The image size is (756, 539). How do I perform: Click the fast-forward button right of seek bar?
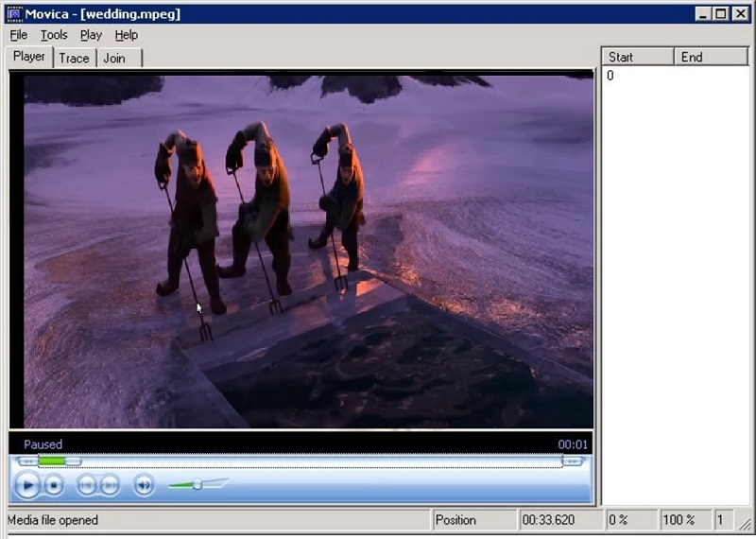coord(573,461)
